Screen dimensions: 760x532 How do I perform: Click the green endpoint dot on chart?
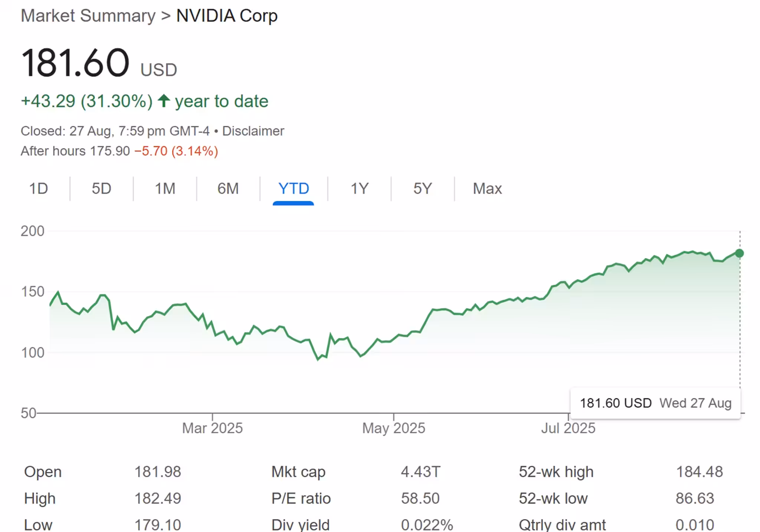(739, 253)
